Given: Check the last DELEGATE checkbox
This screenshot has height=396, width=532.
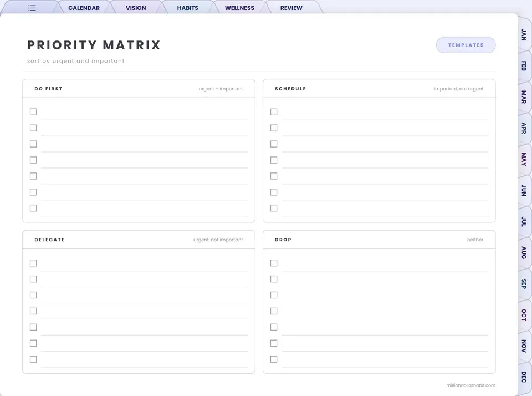Looking at the screenshot, I should [33, 359].
